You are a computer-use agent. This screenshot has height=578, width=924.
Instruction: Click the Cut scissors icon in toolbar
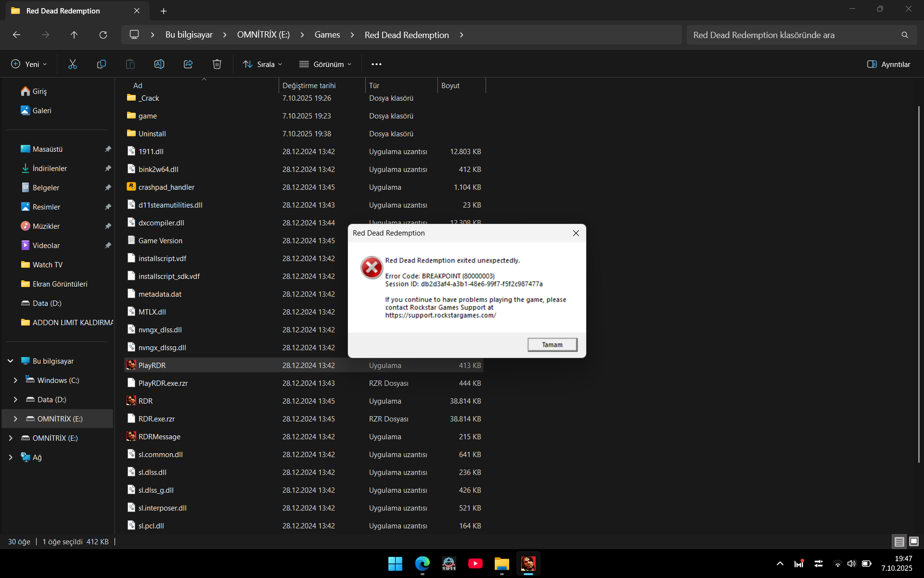point(73,64)
